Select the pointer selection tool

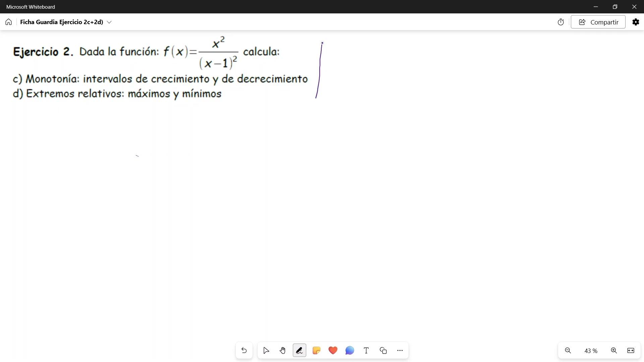point(266,351)
